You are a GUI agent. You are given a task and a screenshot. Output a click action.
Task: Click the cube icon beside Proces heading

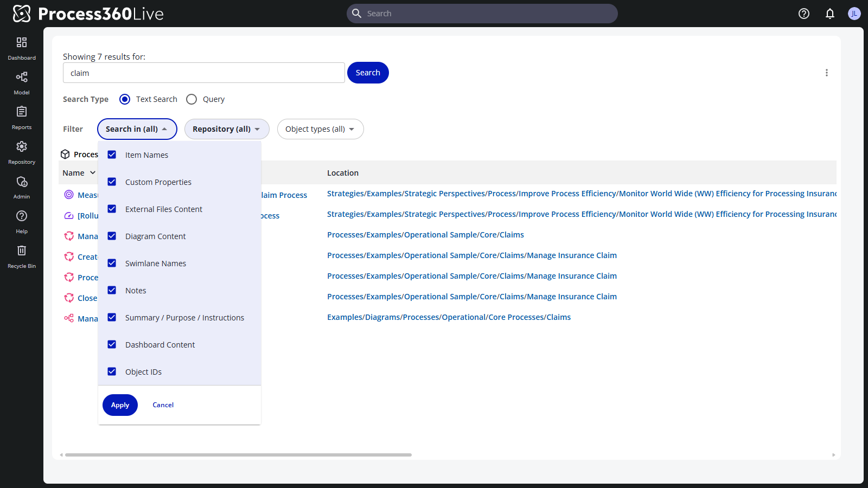pyautogui.click(x=65, y=154)
